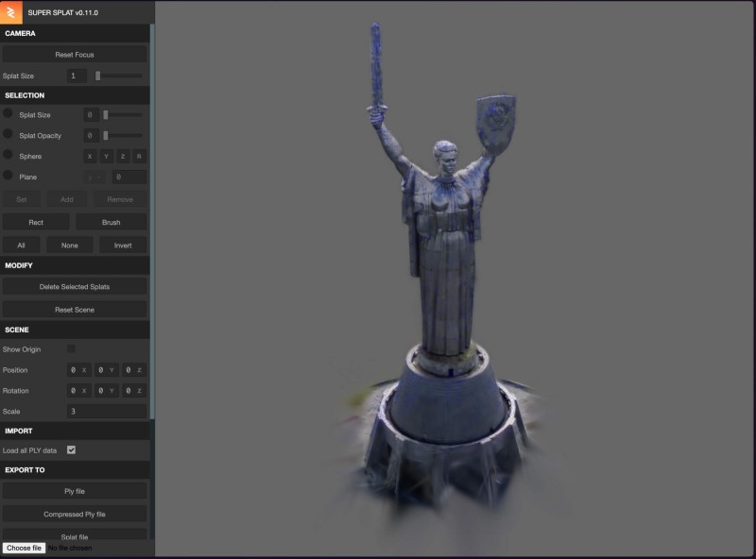Image resolution: width=756 pixels, height=559 pixels.
Task: Click the Reset Focus button
Action: [75, 55]
